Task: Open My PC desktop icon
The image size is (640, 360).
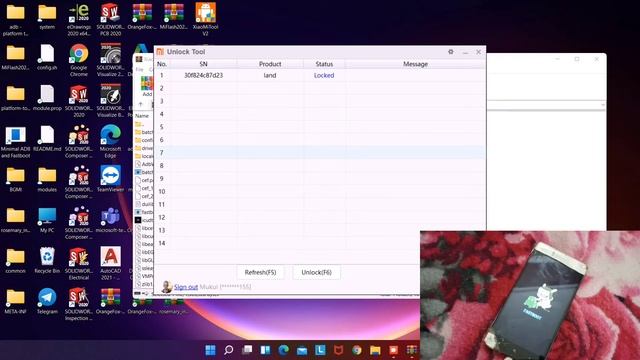Action: [47, 220]
